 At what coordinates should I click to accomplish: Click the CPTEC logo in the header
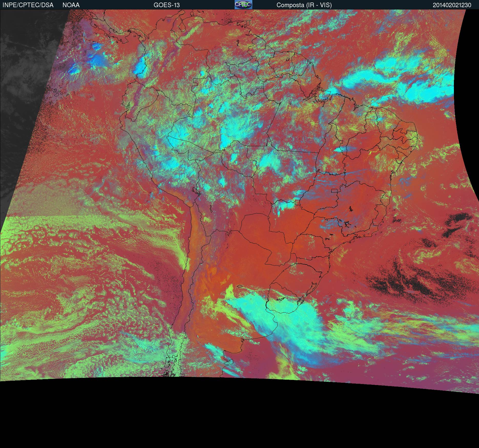click(x=243, y=5)
